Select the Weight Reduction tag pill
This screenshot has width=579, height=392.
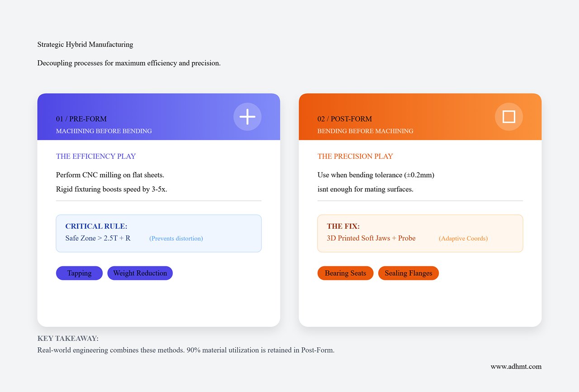pyautogui.click(x=140, y=273)
